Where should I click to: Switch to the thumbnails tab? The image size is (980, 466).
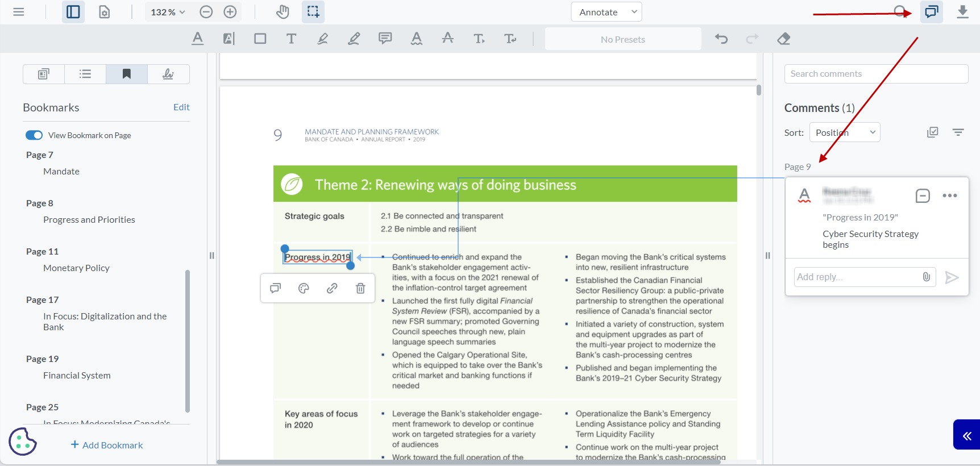pos(44,74)
